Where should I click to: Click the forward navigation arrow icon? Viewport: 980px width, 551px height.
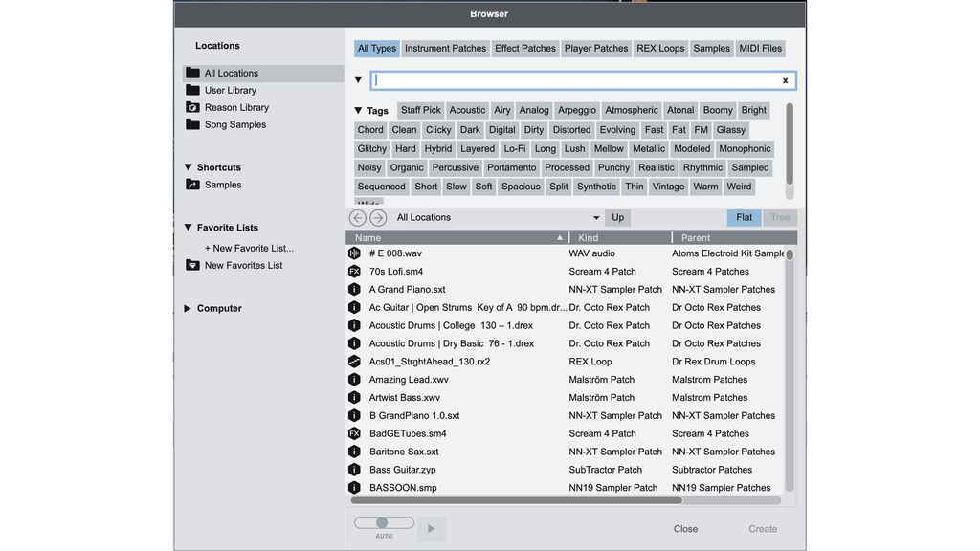pos(378,218)
